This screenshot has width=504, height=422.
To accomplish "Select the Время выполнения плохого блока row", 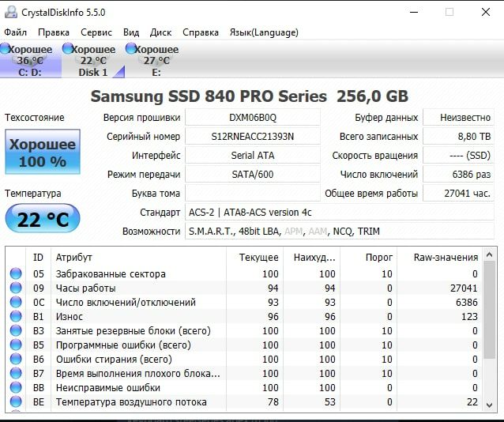I will pyautogui.click(x=243, y=373).
